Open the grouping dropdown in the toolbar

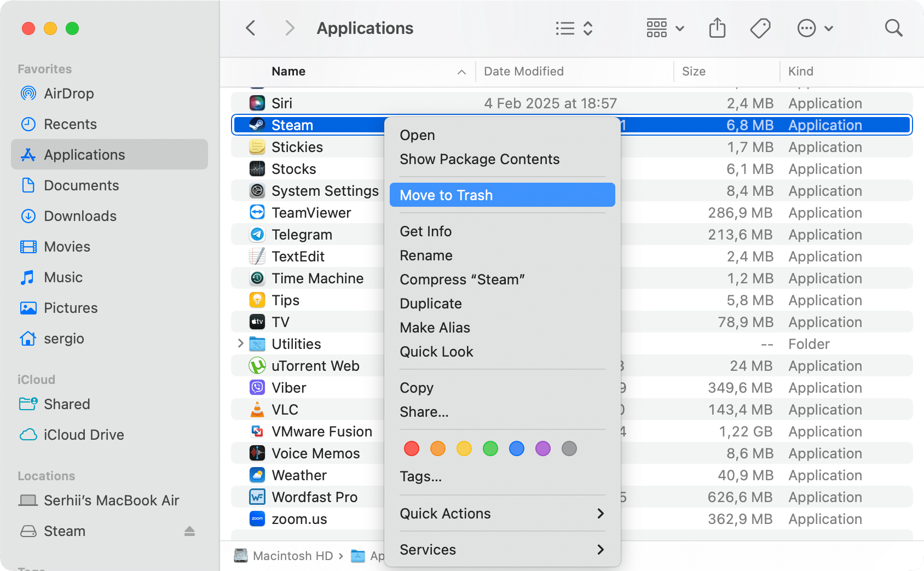(664, 27)
